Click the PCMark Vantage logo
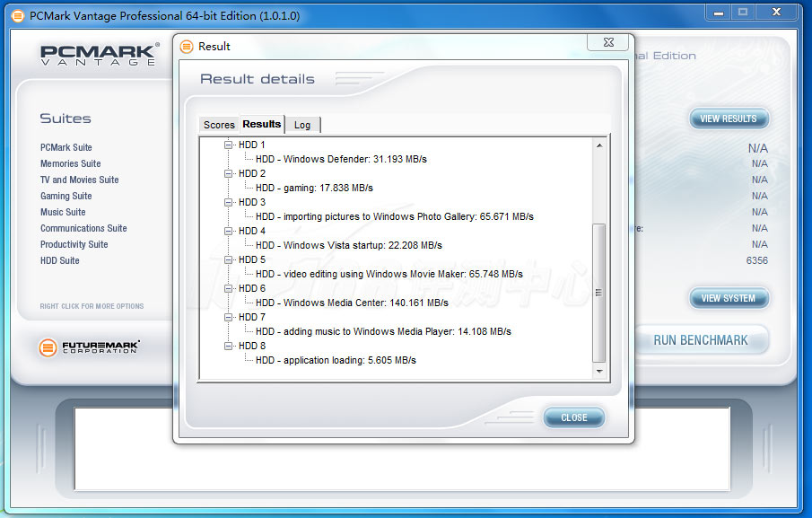The height and width of the screenshot is (518, 812). click(99, 54)
